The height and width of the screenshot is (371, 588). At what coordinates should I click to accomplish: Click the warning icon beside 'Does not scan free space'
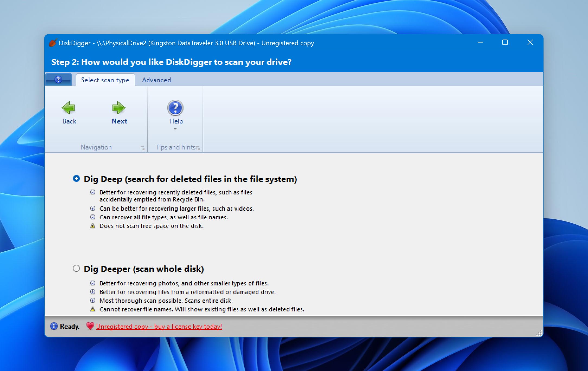coord(93,226)
